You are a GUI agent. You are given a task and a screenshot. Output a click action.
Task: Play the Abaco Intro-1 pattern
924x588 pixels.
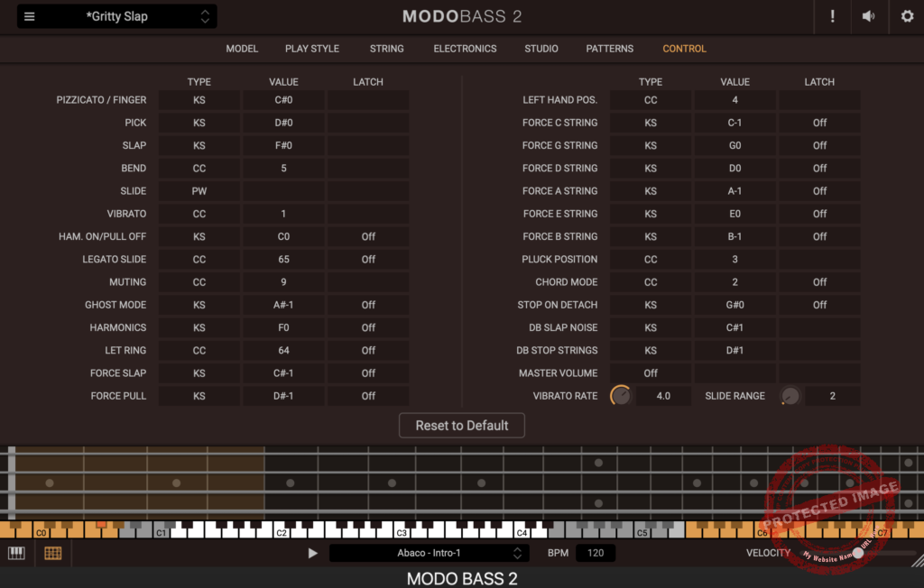point(312,553)
